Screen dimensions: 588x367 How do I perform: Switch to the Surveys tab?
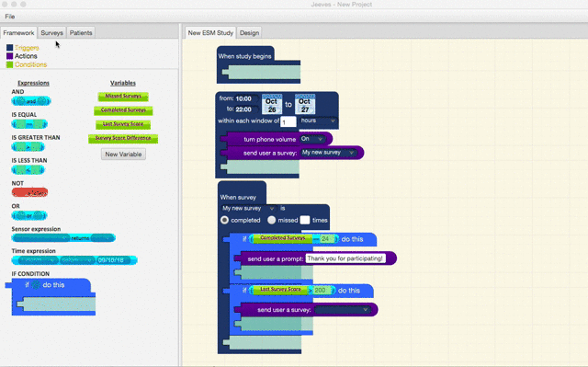[x=51, y=32]
